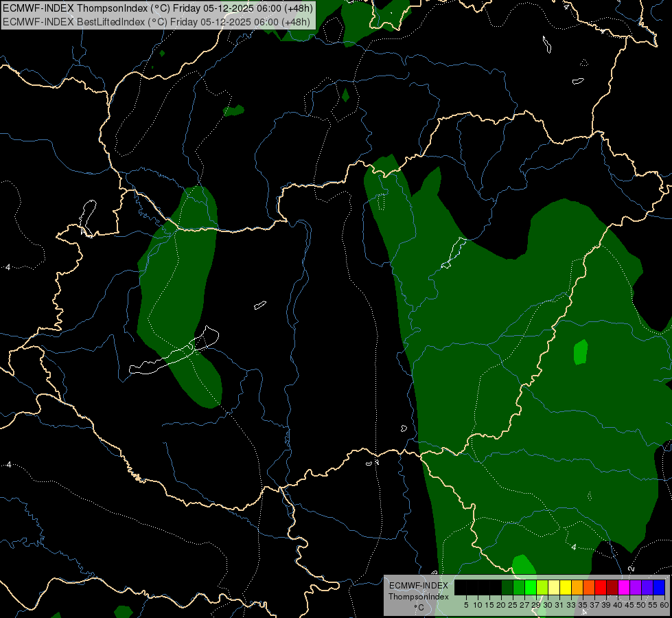The width and height of the screenshot is (672, 618).
Task: Click the legend scale value 25
Action: (x=513, y=605)
